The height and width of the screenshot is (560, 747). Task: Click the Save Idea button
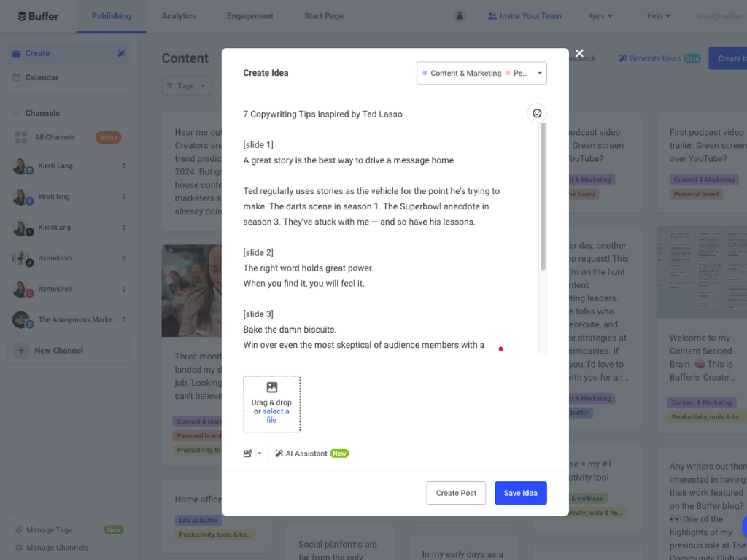tap(521, 493)
